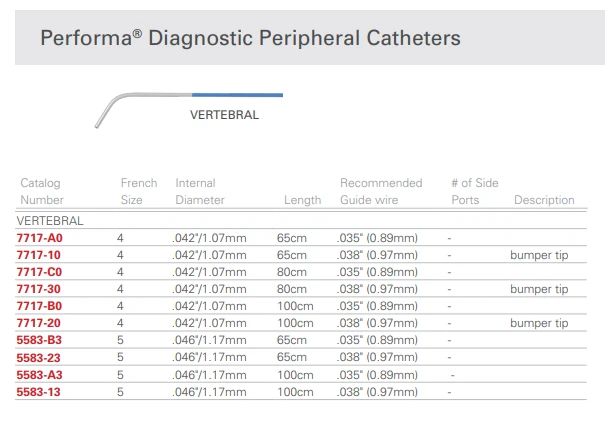The height and width of the screenshot is (422, 605).
Task: Click the # of Side Ports header
Action: pyautogui.click(x=475, y=191)
